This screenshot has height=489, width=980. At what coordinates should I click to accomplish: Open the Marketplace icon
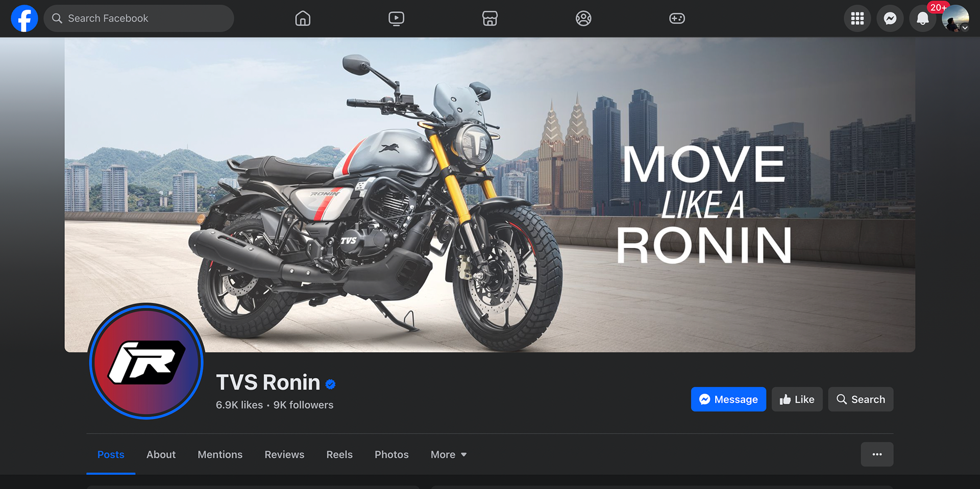click(490, 18)
